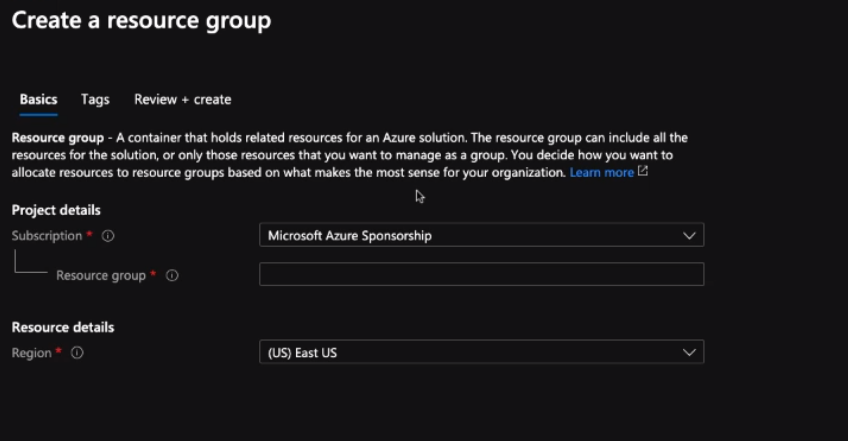Image resolution: width=848 pixels, height=441 pixels.
Task: Expand Subscription dropdown chevron arrow
Action: 689,236
